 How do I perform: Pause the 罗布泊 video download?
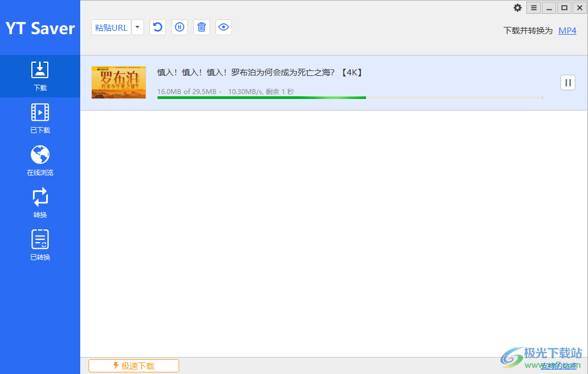[x=568, y=82]
